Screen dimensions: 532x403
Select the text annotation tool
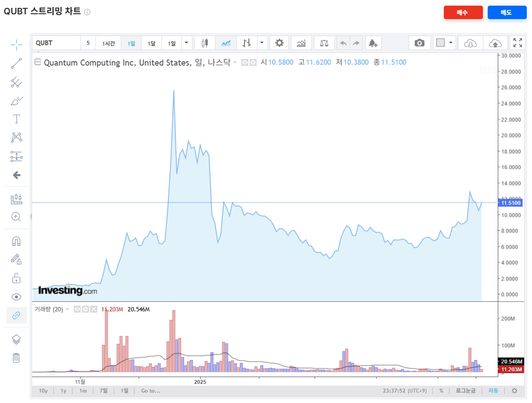pos(17,119)
